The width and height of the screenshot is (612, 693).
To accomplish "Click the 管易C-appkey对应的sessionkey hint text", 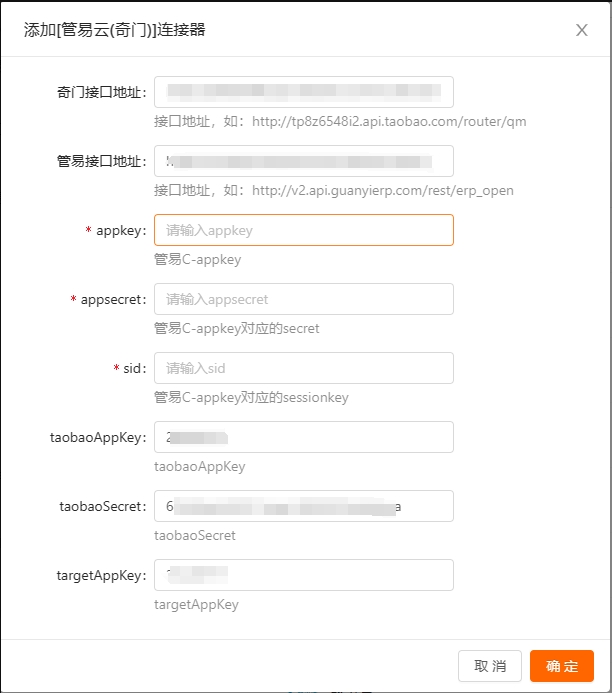I will coord(251,398).
